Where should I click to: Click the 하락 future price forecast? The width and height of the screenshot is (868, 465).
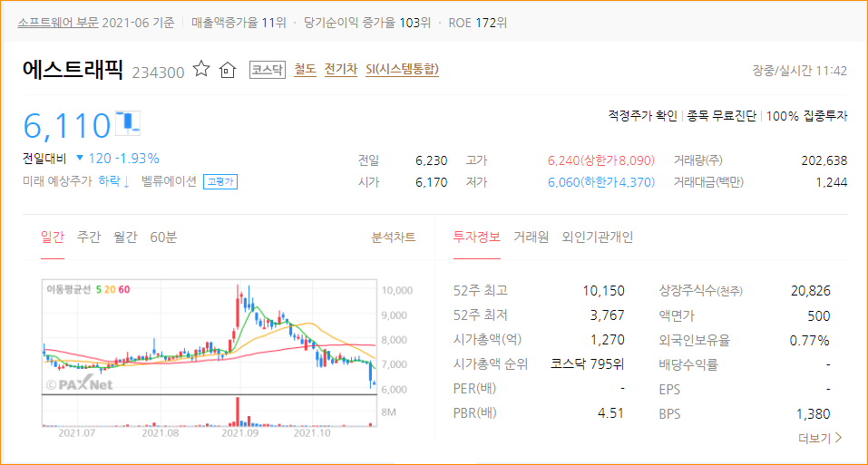point(113,181)
